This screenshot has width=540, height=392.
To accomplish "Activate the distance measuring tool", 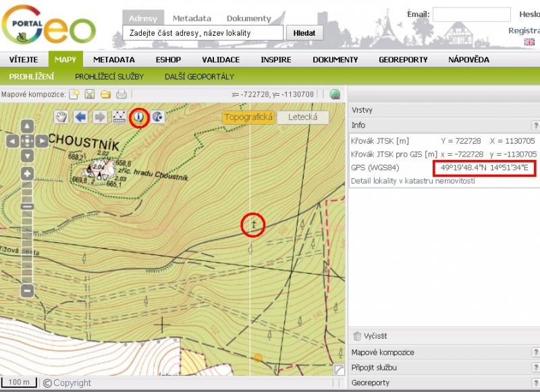I will pyautogui.click(x=119, y=117).
